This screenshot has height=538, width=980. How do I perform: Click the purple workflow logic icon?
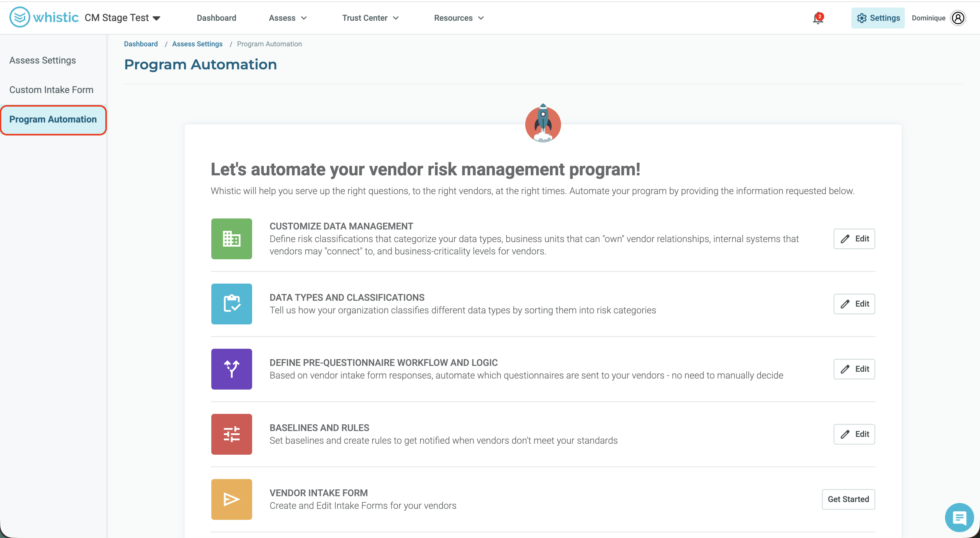231,369
